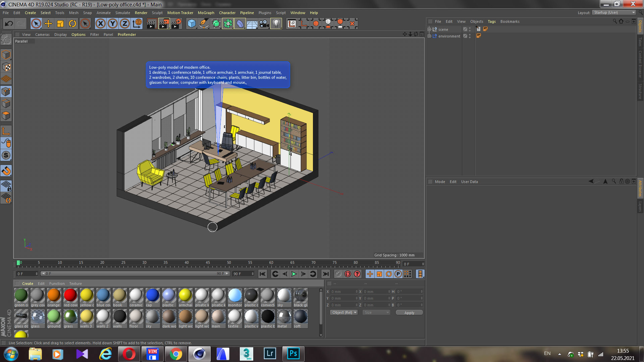Toggle X axis lock
This screenshot has height=362, width=644.
click(x=100, y=23)
